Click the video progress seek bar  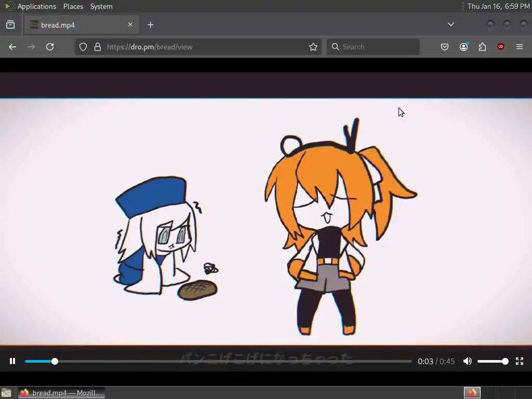(x=218, y=362)
